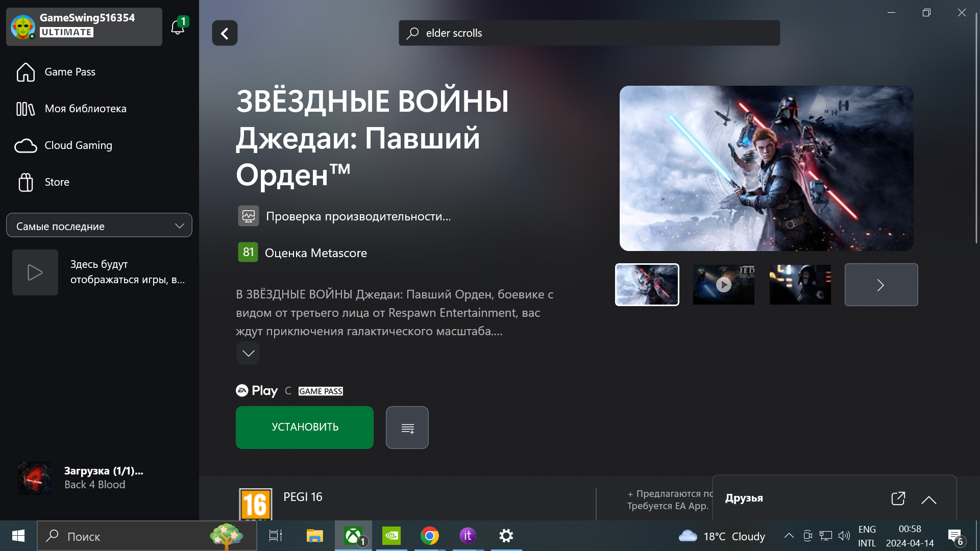Expand the game description chevron
Image resolution: width=980 pixels, height=551 pixels.
[248, 353]
